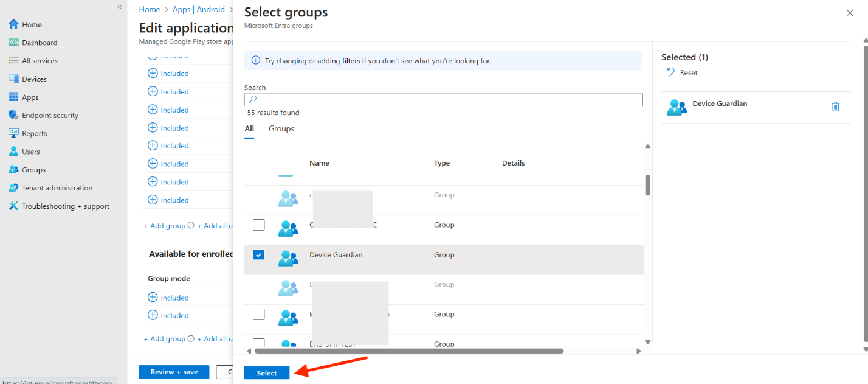Check the box two rows below Device Guardian
The height and width of the screenshot is (384, 868).
[x=259, y=315]
